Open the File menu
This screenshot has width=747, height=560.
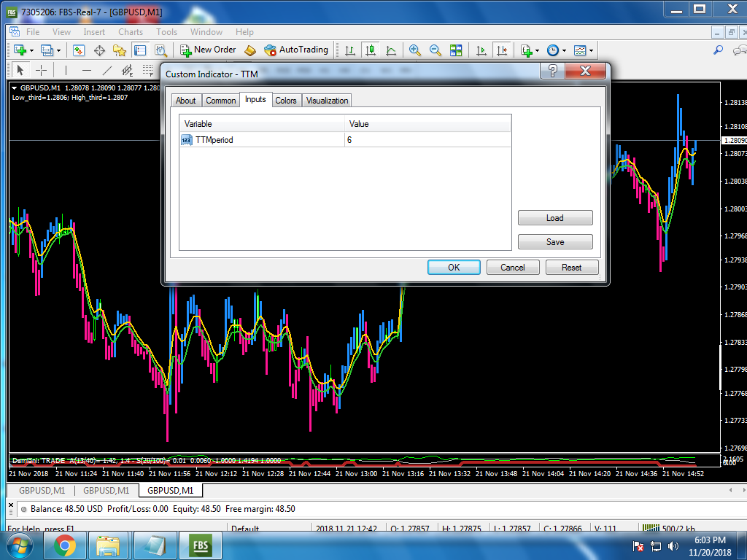(33, 32)
